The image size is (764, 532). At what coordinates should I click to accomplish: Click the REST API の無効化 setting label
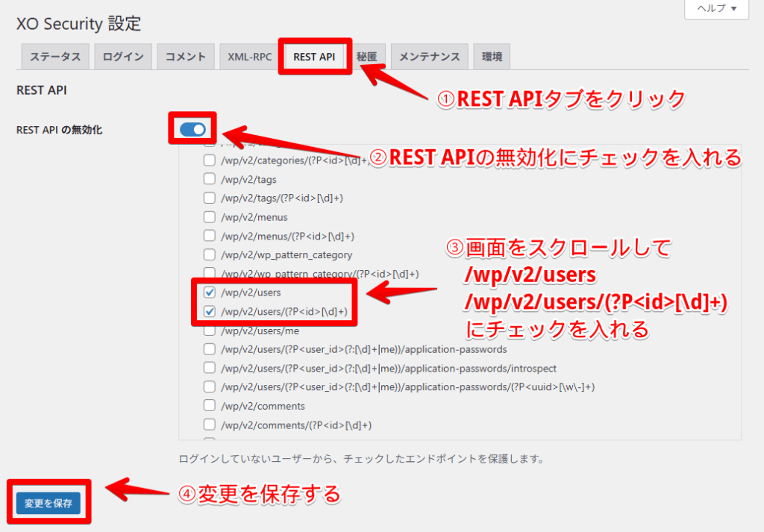[x=60, y=130]
